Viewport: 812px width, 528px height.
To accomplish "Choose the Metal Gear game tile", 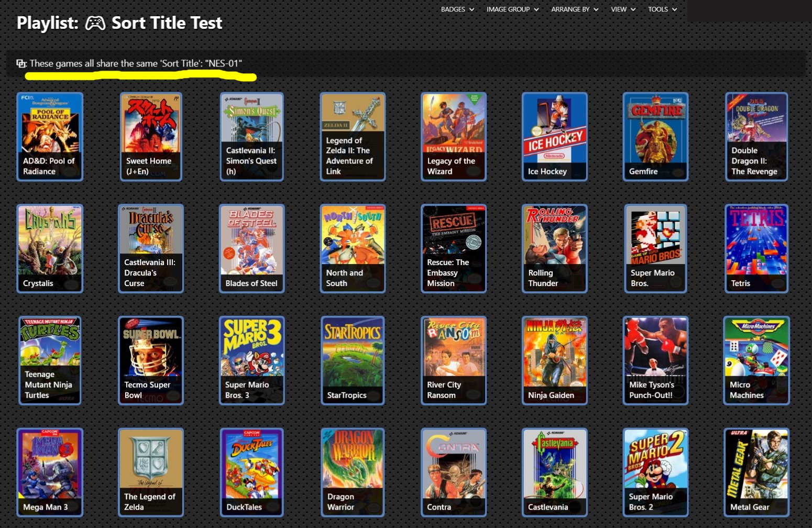I will [756, 472].
